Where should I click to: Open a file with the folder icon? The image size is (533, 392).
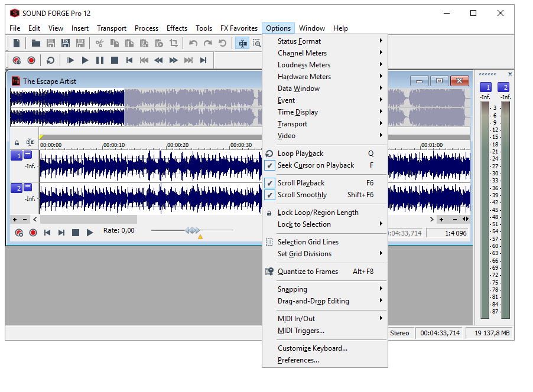35,43
